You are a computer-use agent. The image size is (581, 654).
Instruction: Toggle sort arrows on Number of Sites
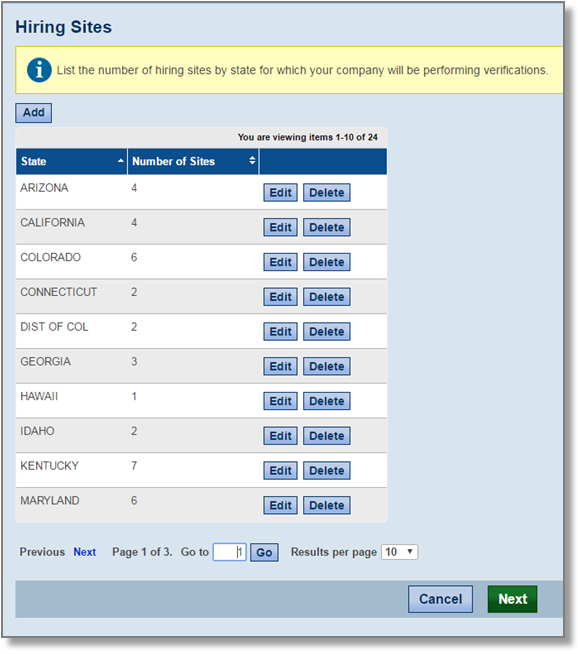252,160
